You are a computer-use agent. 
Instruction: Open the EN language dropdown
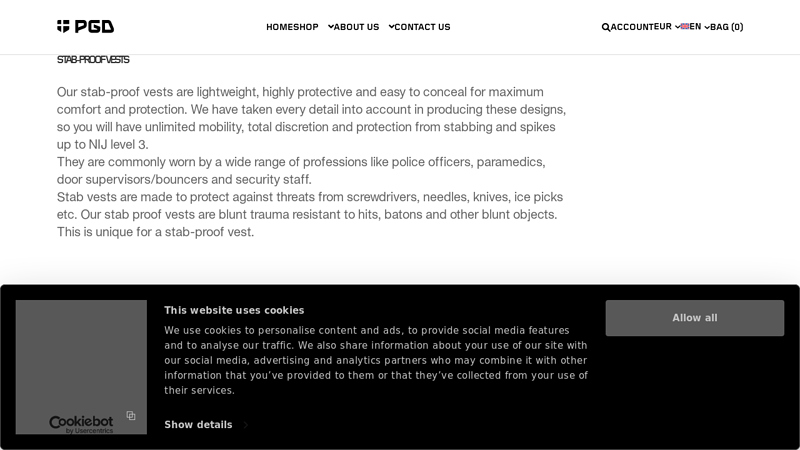[x=699, y=27]
